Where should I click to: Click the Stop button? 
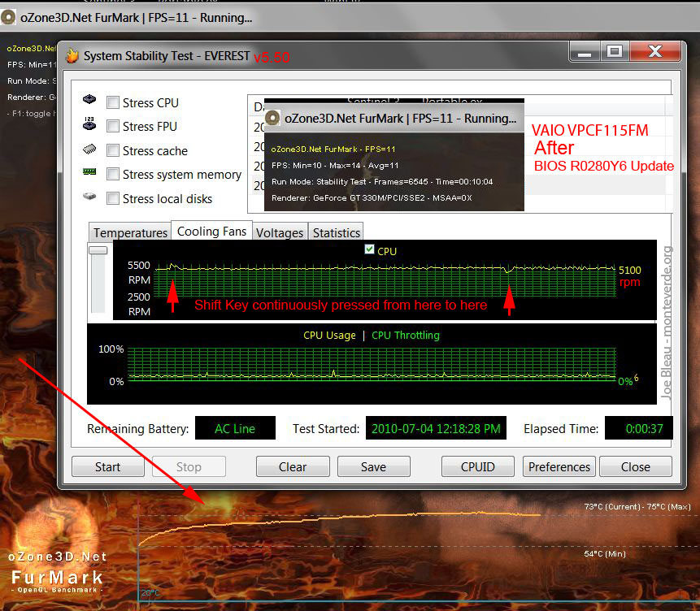pos(189,466)
